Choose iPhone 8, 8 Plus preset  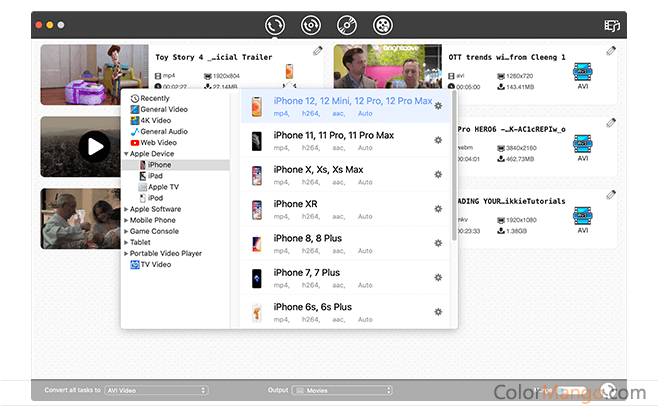click(x=345, y=244)
